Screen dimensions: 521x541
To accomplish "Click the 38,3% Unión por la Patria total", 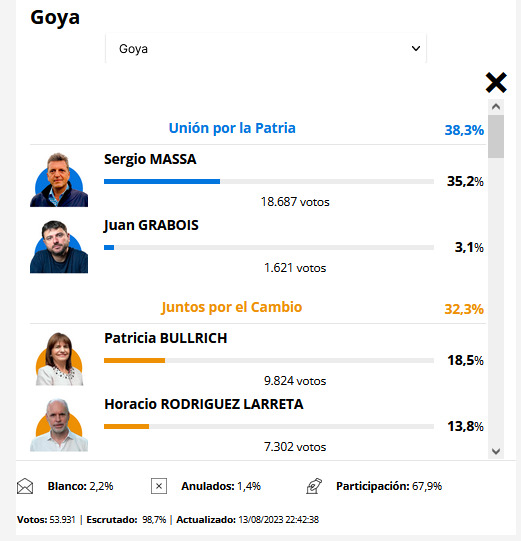I will (x=464, y=130).
